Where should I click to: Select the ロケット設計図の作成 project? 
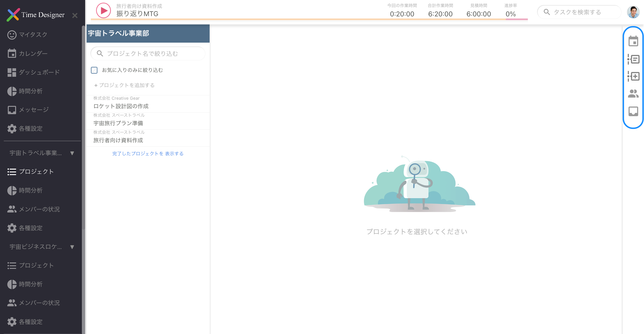121,106
